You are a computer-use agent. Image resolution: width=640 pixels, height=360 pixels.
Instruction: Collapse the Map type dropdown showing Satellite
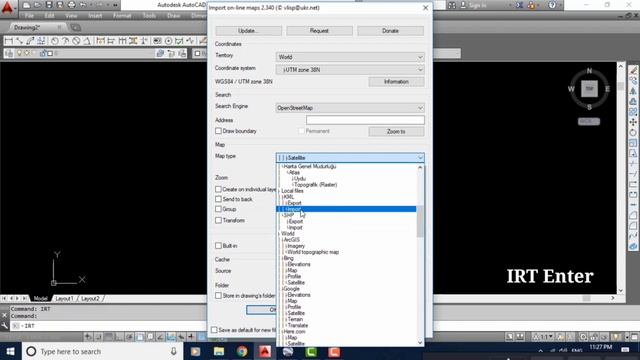[x=350, y=158]
